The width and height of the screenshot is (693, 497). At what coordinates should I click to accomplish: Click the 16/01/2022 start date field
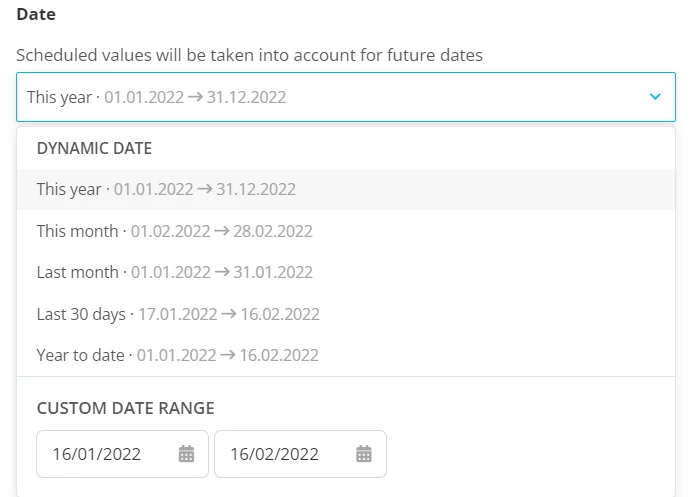pyautogui.click(x=122, y=454)
